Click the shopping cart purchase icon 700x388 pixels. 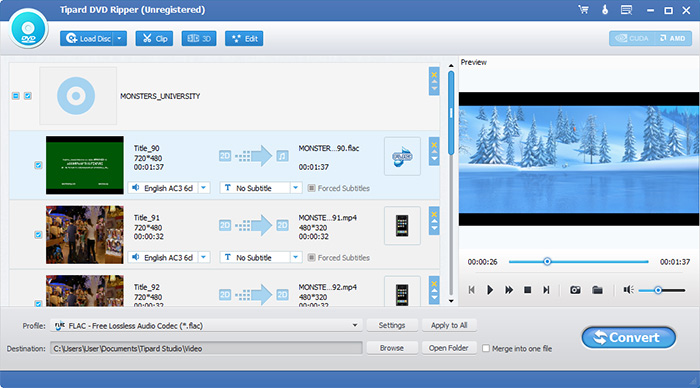click(583, 10)
